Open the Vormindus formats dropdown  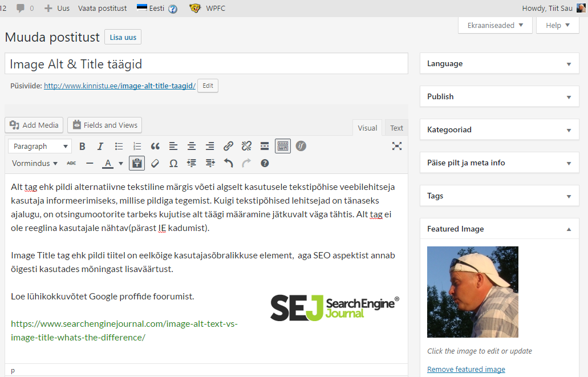coord(34,164)
